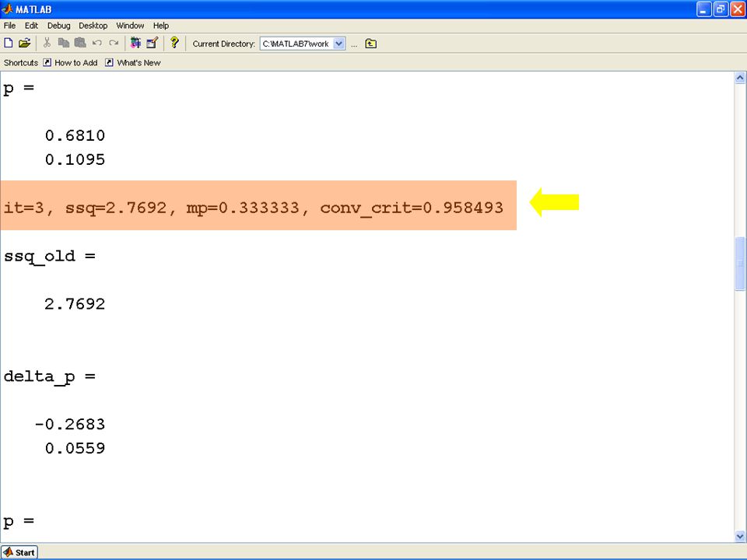Copy with the toolbar copy icon
This screenshot has height=560, width=747.
tap(63, 43)
